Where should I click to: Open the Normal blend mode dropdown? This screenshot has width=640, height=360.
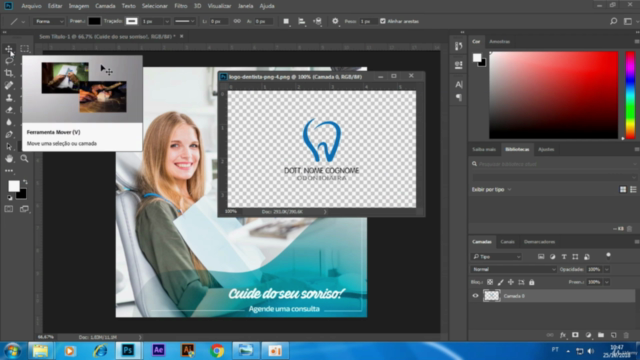click(513, 269)
